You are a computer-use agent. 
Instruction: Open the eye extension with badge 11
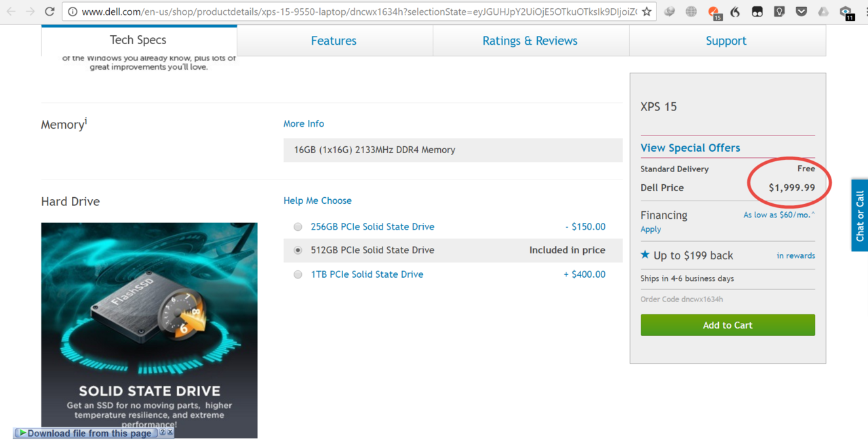pos(846,12)
